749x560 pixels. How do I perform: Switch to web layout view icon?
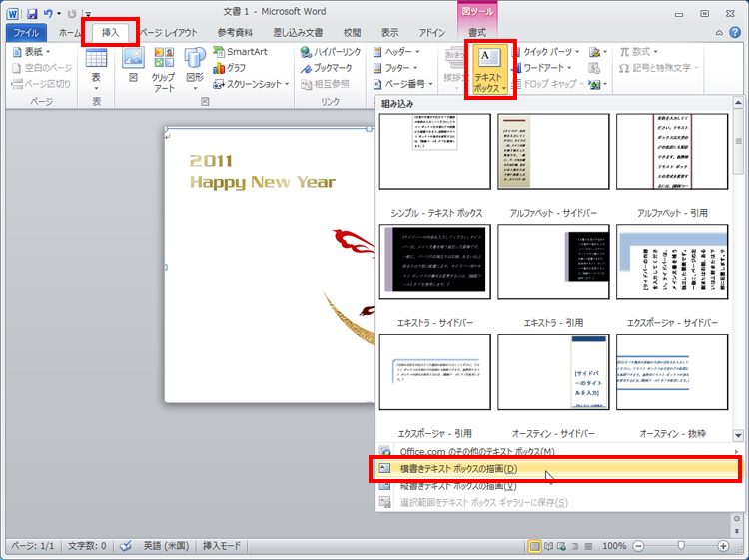click(x=561, y=546)
